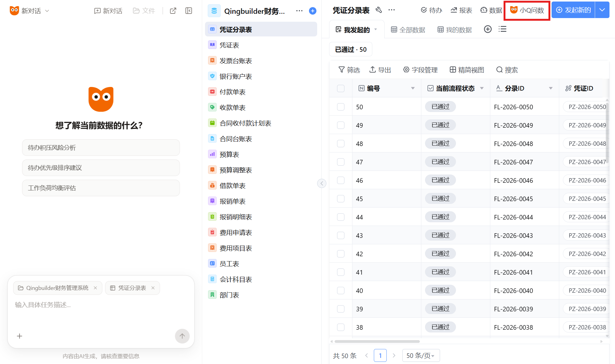Add a new view with the circled plus
This screenshot has width=615, height=364.
click(x=488, y=29)
